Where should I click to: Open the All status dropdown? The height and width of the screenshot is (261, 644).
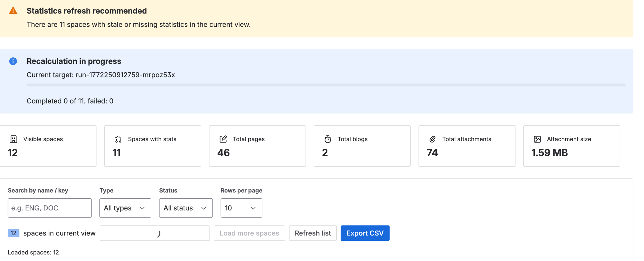pos(186,208)
